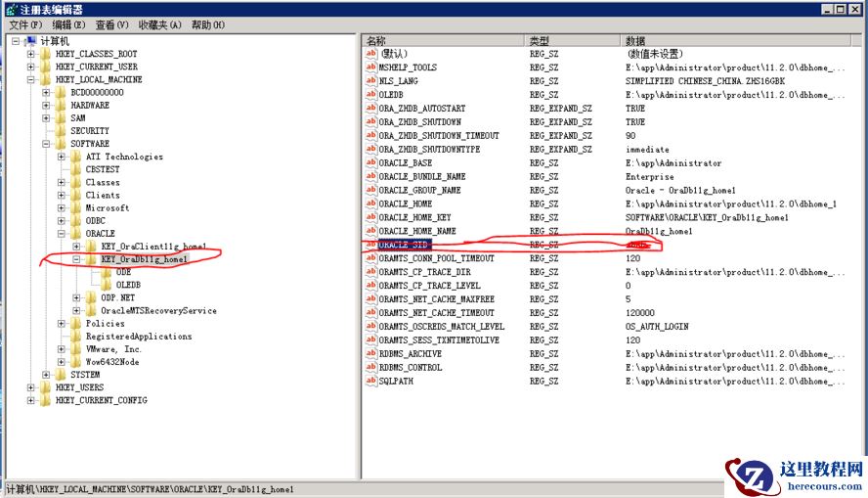Click the OS_AUTH_LOGIN data cell
The width and height of the screenshot is (868, 498).
pyautogui.click(x=657, y=326)
